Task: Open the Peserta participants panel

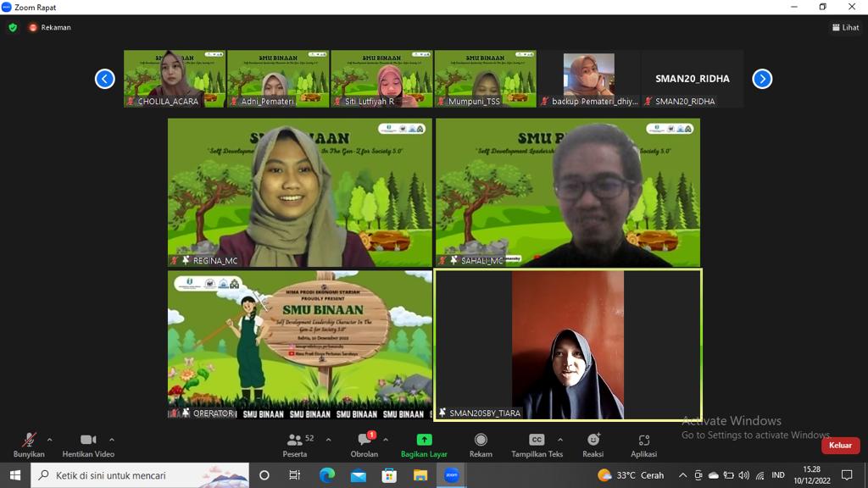Action: [294, 446]
